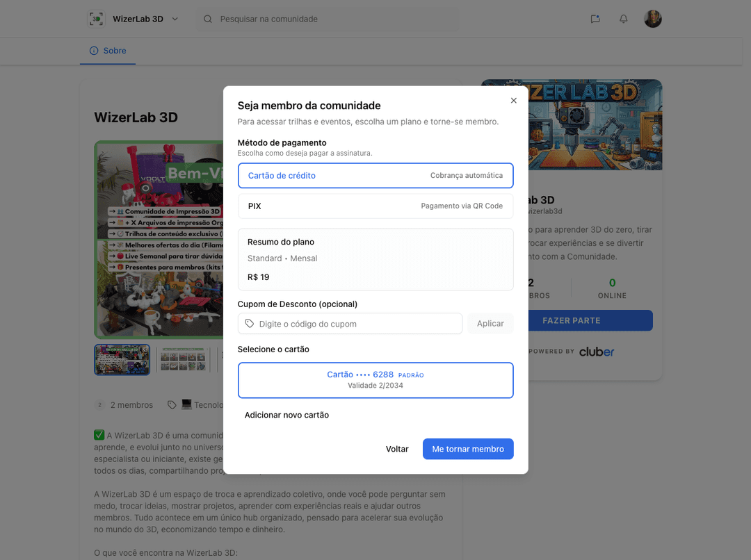Expand the WizerLab 3D community dropdown

point(175,19)
